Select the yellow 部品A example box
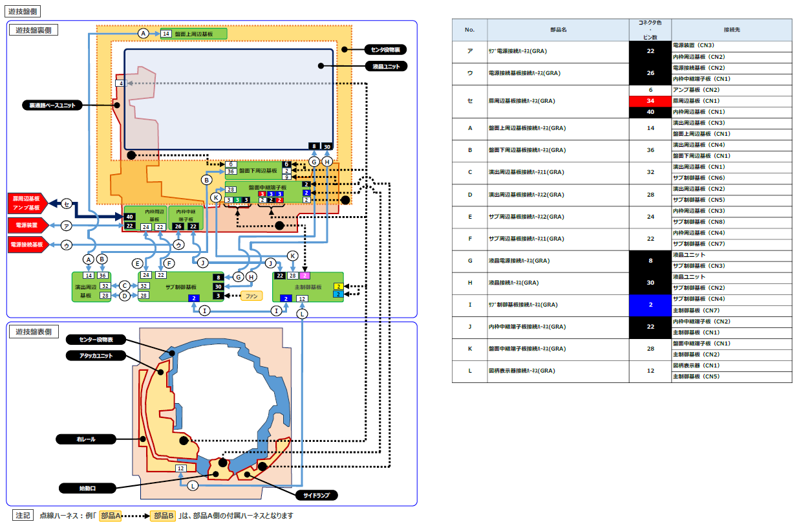Image resolution: width=812 pixels, height=526 pixels. 111,516
